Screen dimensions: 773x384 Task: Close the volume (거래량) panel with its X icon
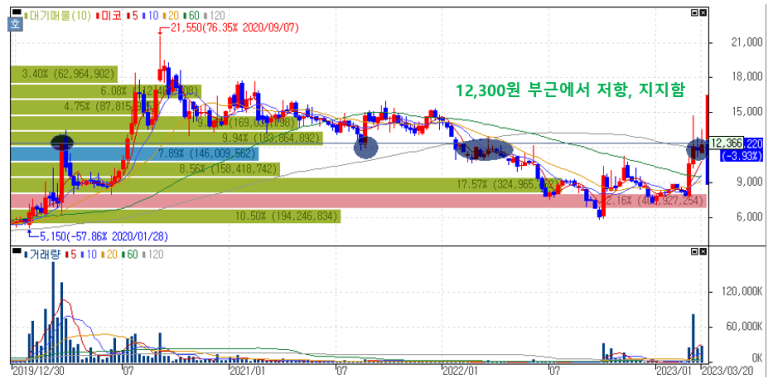(703, 251)
